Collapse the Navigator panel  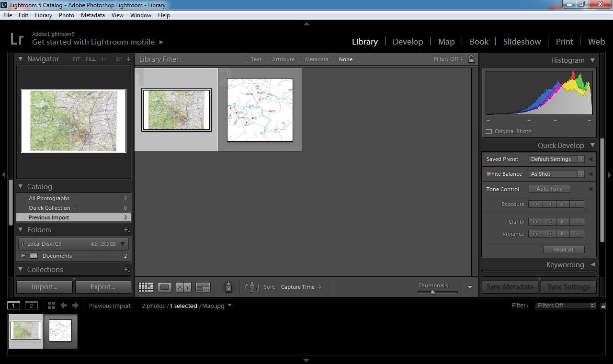click(21, 59)
